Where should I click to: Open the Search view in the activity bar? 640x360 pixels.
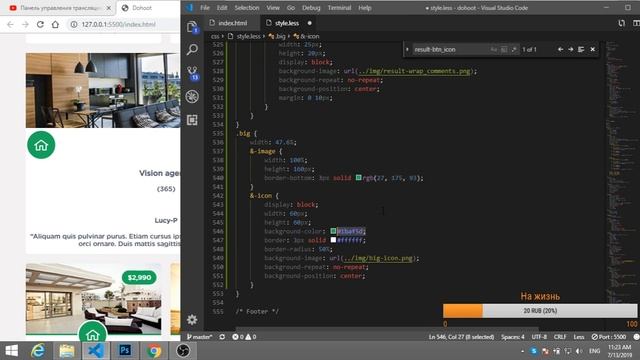192,50
